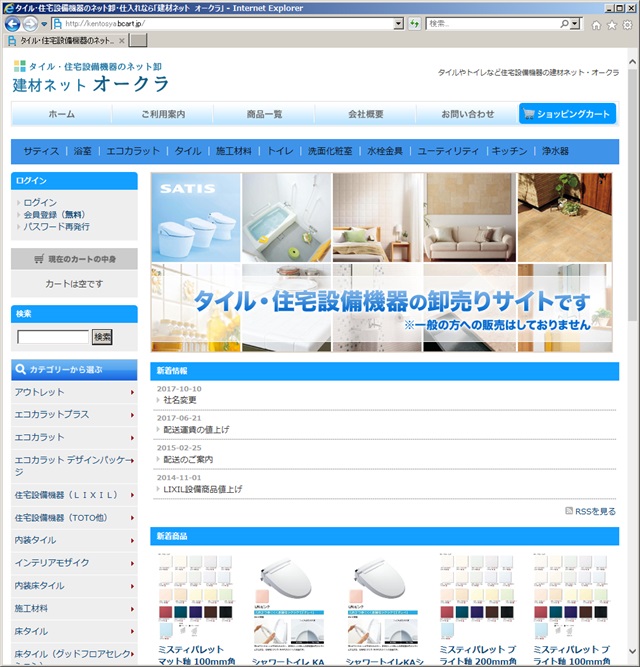The width and height of the screenshot is (640, 667).
Task: Open the ホーム navigation item
Action: [x=62, y=114]
